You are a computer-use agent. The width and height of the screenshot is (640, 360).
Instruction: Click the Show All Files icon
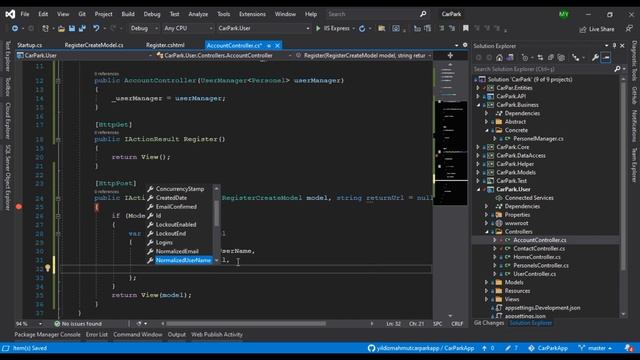point(561,58)
